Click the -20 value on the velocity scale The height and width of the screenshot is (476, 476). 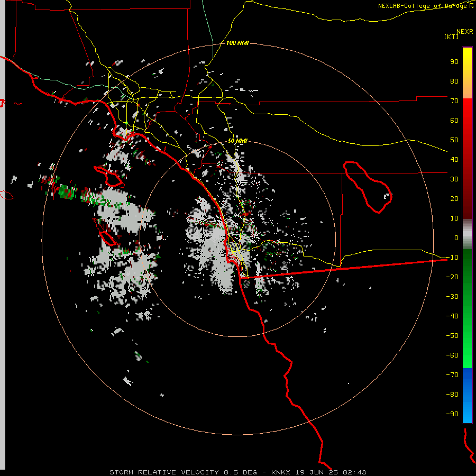coord(452,277)
